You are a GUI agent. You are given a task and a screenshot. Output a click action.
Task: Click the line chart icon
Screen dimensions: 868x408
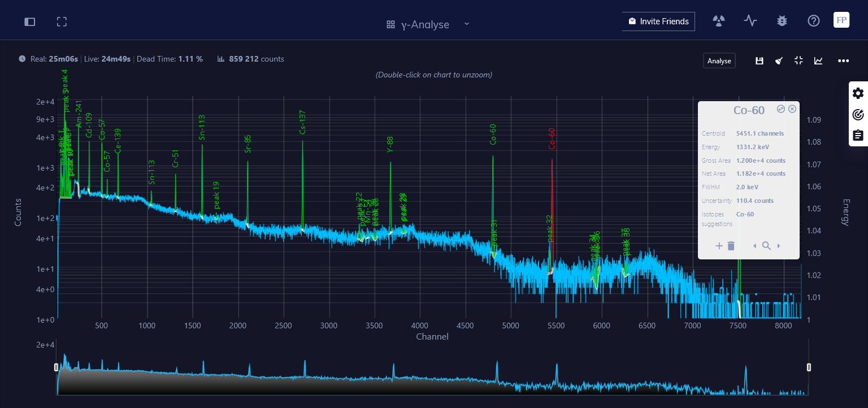pyautogui.click(x=818, y=61)
